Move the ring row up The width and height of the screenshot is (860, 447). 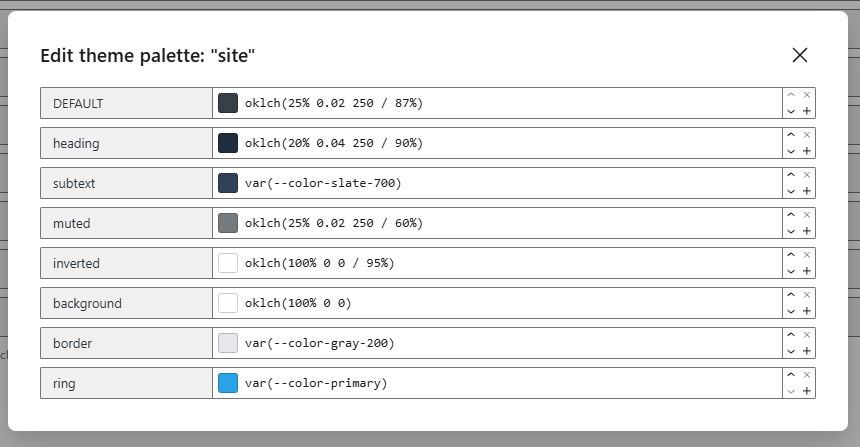[791, 375]
